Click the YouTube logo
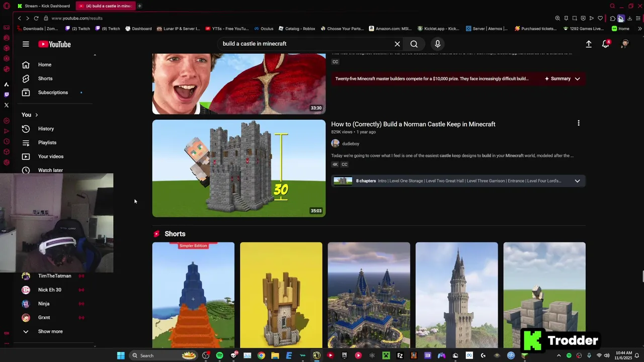The image size is (644, 362). tap(54, 44)
